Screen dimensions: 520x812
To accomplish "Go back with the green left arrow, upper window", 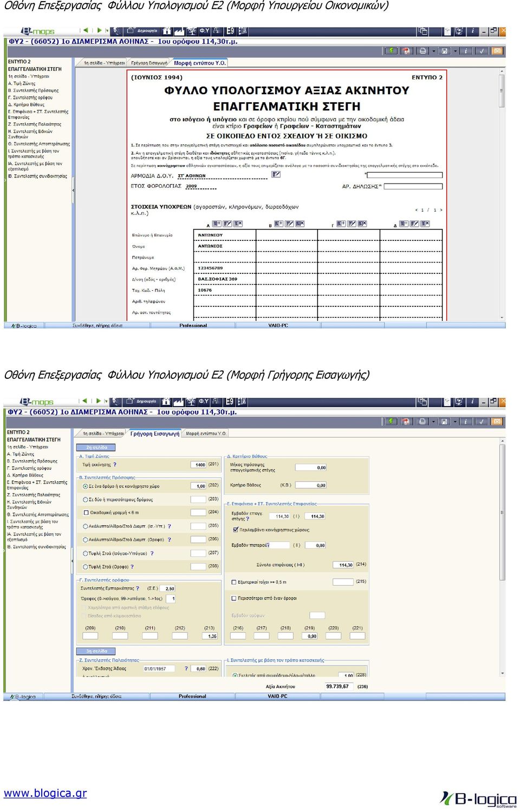I will coord(86,30).
